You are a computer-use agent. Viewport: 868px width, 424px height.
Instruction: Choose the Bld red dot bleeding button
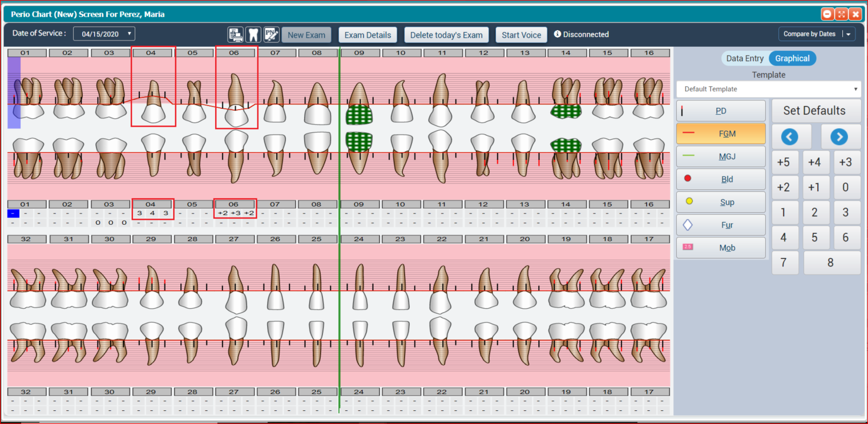[721, 179]
